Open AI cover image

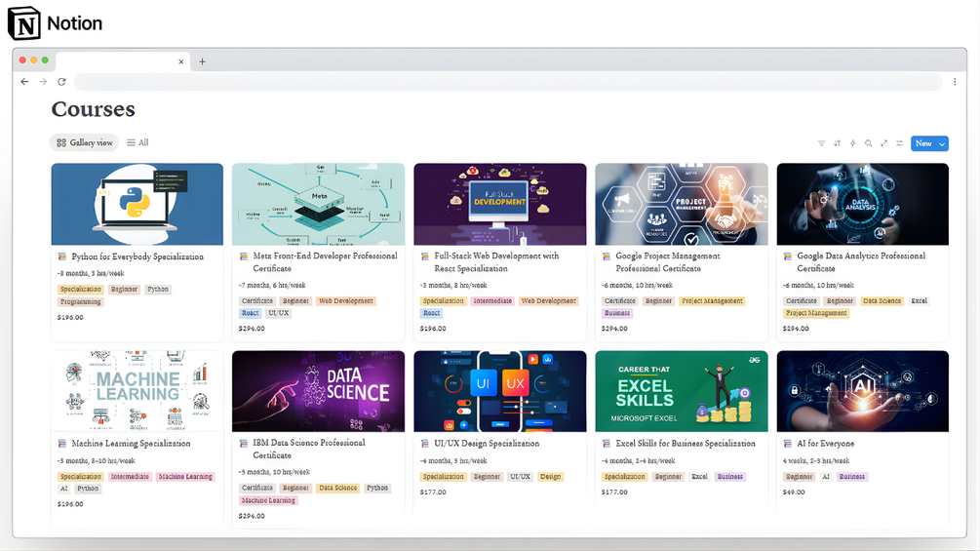click(863, 391)
